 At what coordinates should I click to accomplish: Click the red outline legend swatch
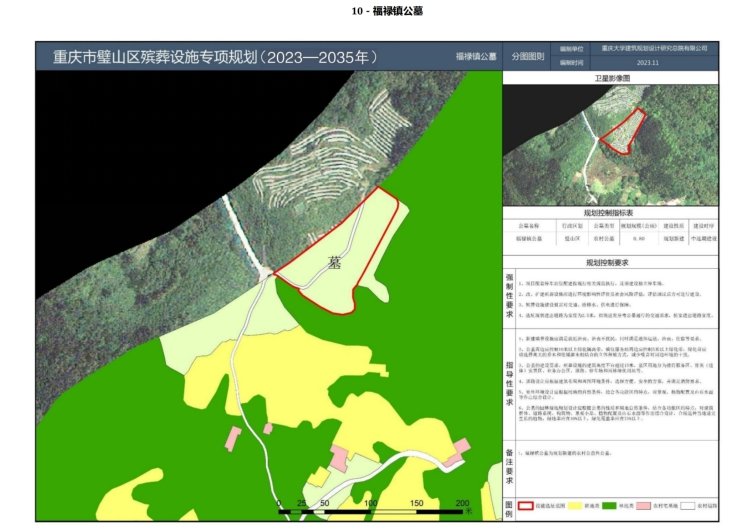coord(526,506)
